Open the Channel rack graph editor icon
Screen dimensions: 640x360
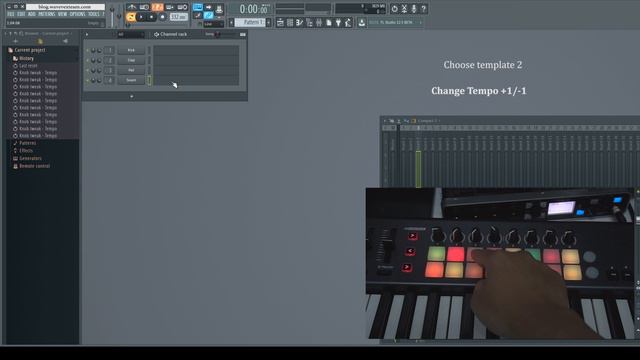[x=243, y=34]
